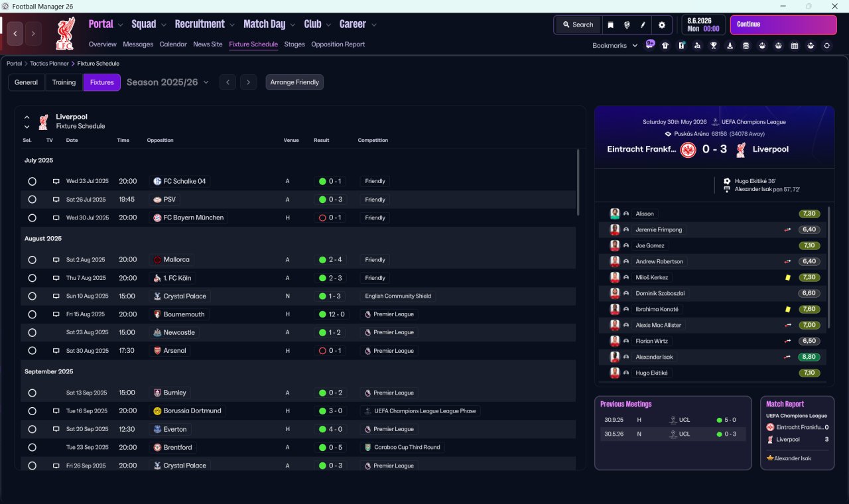Click the Tactics Planner breadcrumb link
The width and height of the screenshot is (849, 504).
[50, 64]
